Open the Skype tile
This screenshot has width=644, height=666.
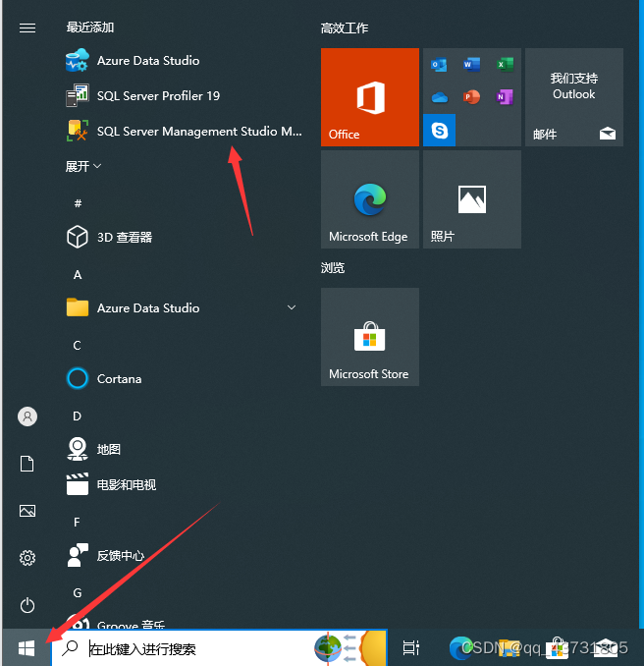coord(439,130)
